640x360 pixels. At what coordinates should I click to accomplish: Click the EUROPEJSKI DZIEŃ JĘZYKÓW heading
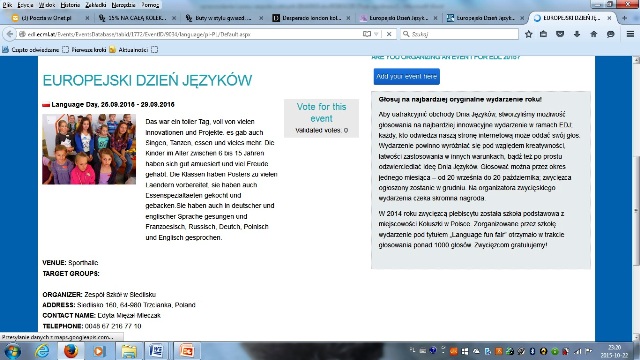click(x=147, y=80)
